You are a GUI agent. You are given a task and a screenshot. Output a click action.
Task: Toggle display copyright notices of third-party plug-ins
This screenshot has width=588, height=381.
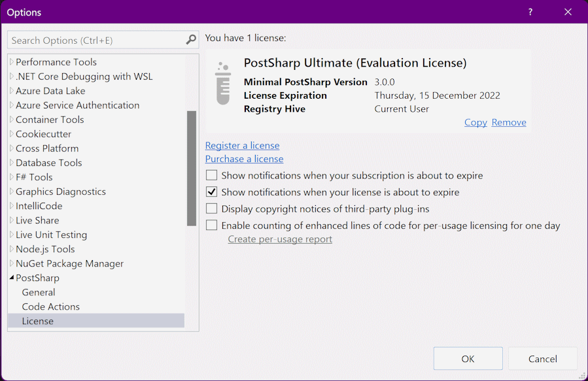coord(212,209)
